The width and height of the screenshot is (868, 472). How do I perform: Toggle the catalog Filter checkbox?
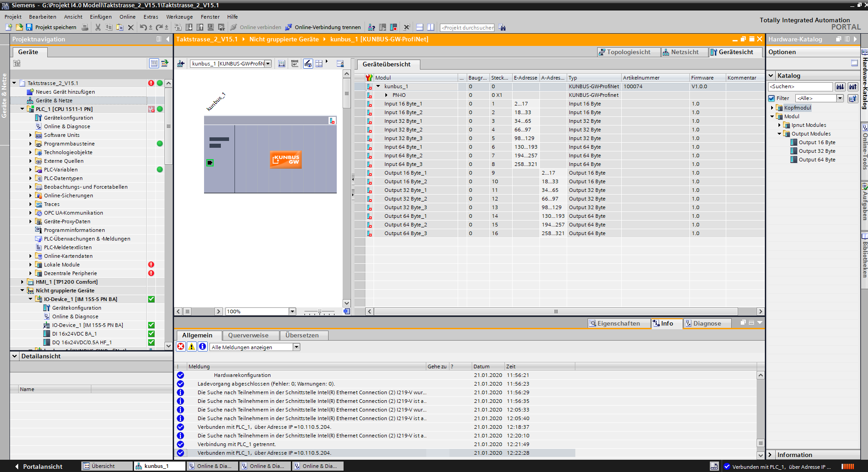(771, 98)
